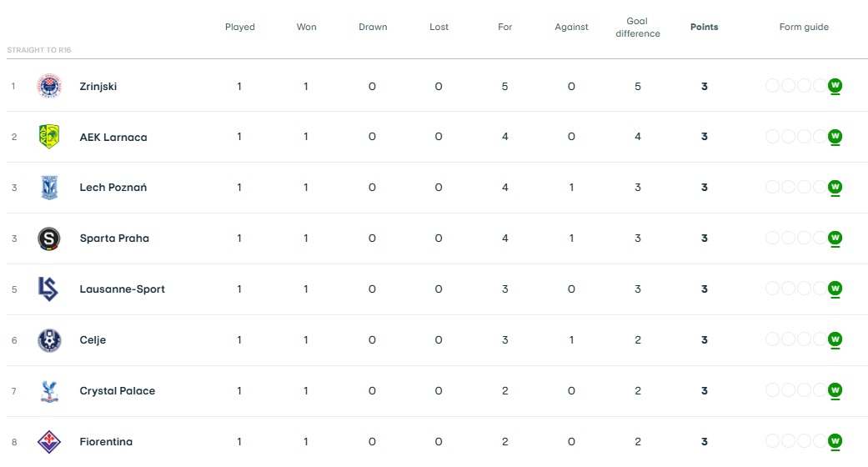Click the Celje club crest

tap(49, 340)
